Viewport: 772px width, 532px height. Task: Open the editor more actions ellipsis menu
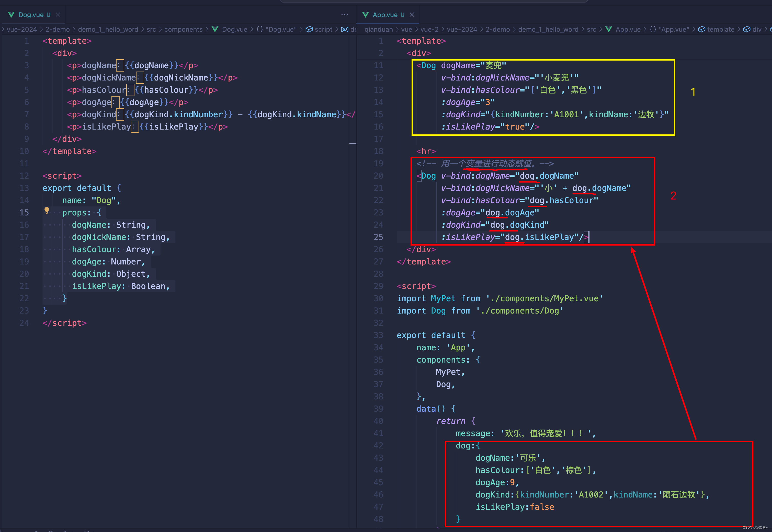tap(345, 14)
